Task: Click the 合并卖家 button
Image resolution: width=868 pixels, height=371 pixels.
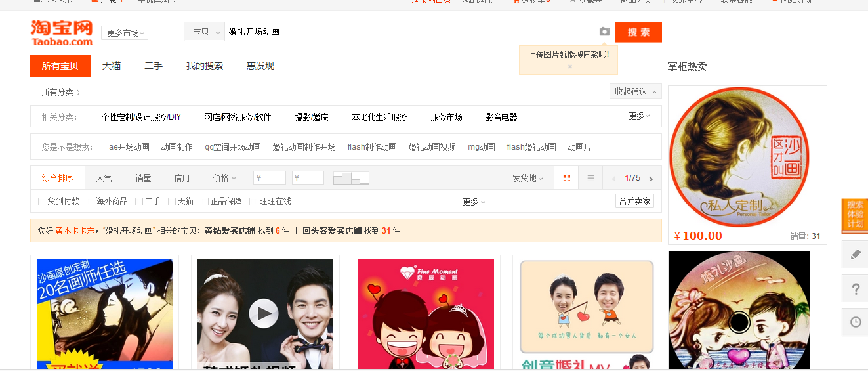Action: coord(634,202)
